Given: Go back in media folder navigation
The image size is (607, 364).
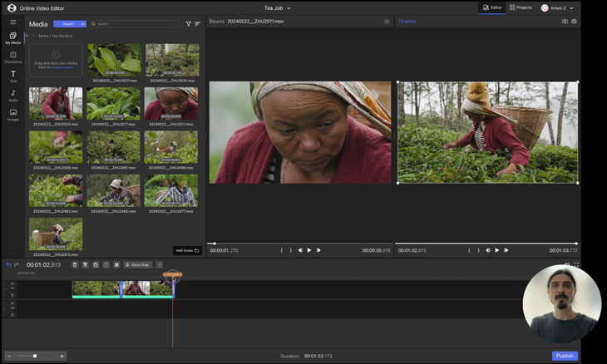Looking at the screenshot, I should 27,36.
